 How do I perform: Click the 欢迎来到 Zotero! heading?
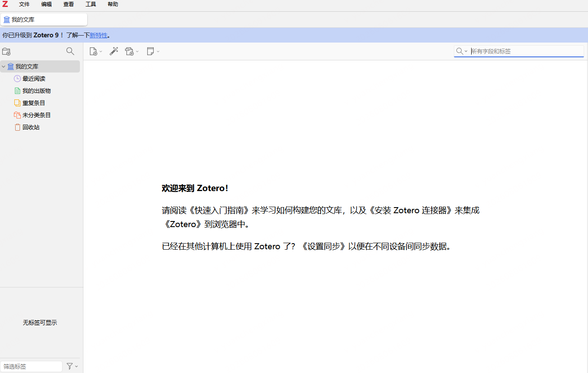195,188
